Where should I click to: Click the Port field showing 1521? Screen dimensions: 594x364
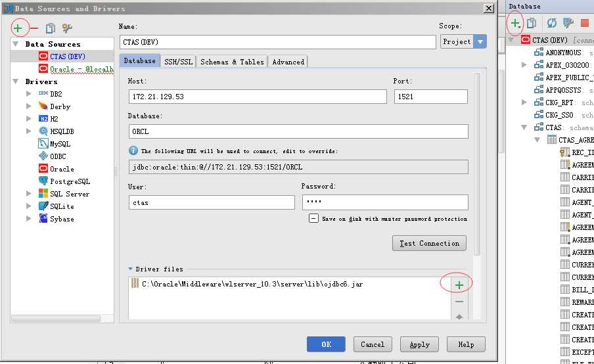(x=431, y=97)
